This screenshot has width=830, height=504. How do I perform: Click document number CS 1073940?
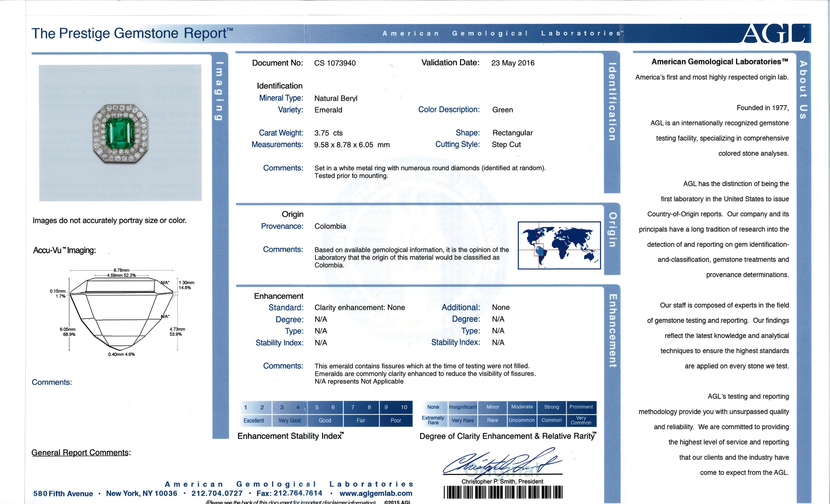pyautogui.click(x=335, y=64)
